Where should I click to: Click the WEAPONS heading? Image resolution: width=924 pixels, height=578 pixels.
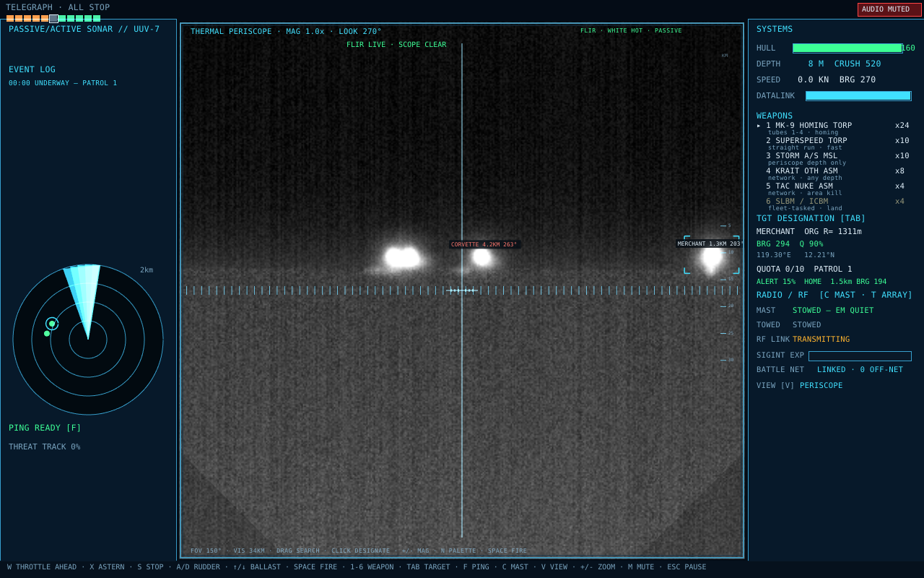click(x=775, y=116)
